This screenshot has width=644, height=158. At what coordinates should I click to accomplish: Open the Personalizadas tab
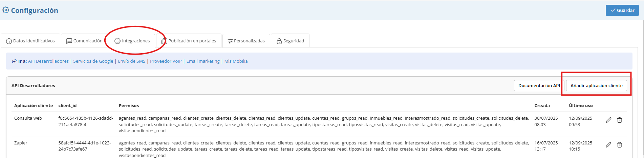246,41
